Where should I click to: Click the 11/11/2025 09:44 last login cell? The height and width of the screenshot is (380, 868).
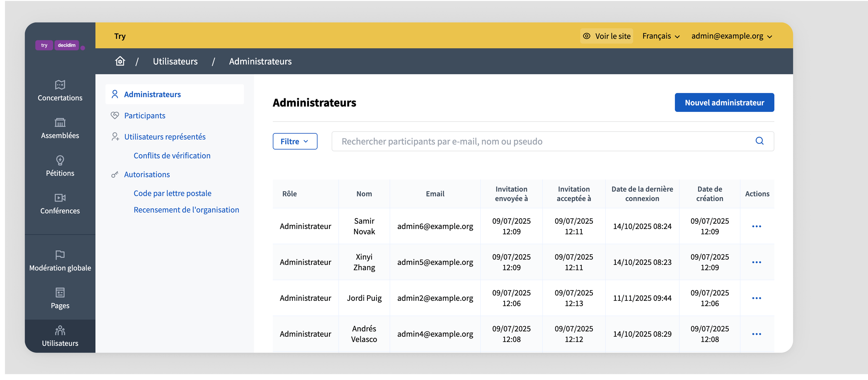point(642,298)
